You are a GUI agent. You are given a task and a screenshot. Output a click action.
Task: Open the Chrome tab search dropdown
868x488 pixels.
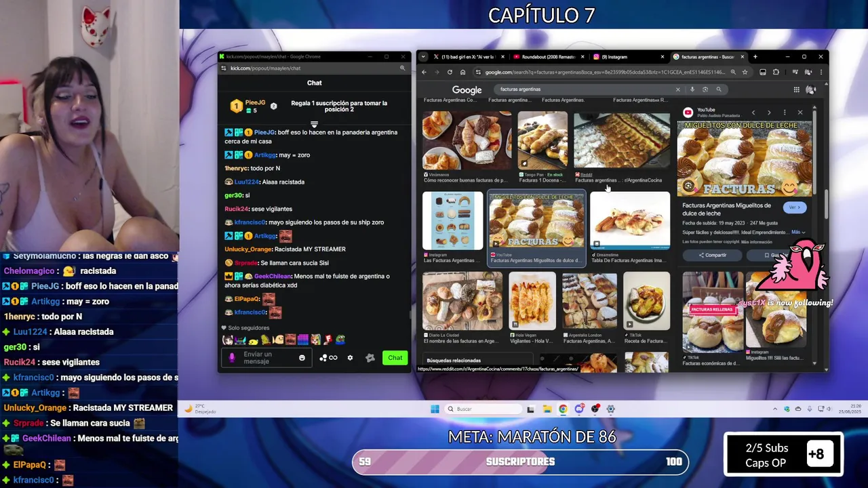tap(425, 57)
